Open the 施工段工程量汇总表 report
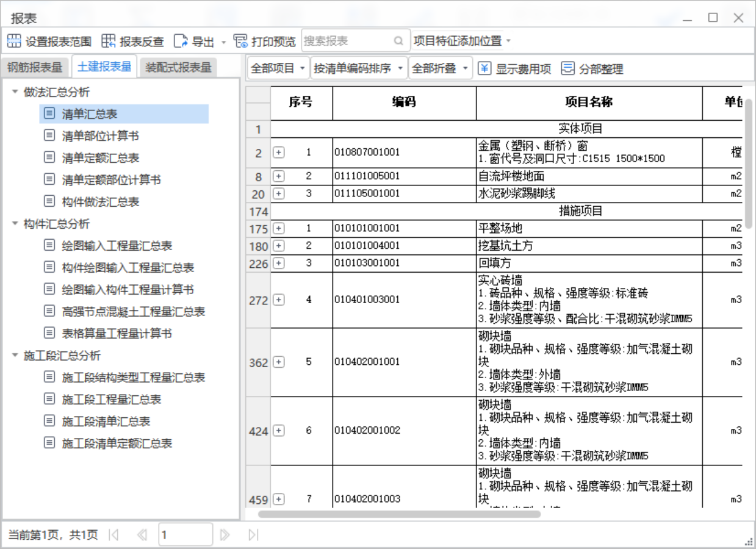The height and width of the screenshot is (549, 756). click(x=112, y=399)
